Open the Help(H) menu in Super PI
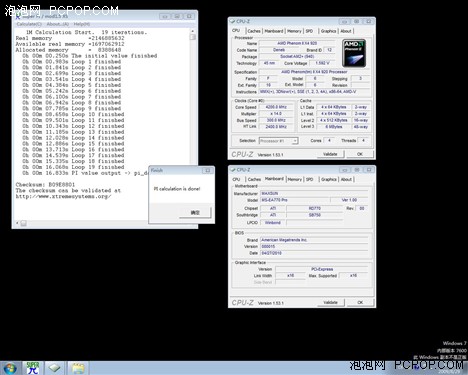The height and width of the screenshot is (375, 468). click(x=82, y=24)
